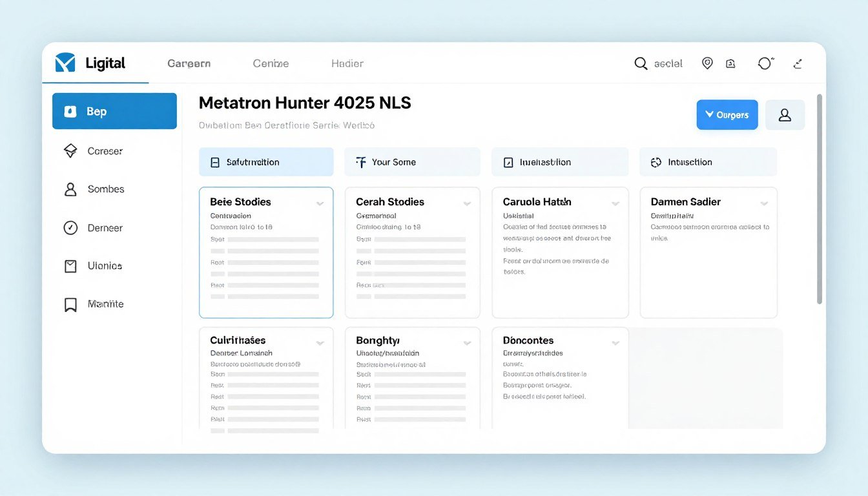Viewport: 868px width, 496px height.
Task: Click the Mannite bookmark sidebar icon
Action: click(70, 304)
